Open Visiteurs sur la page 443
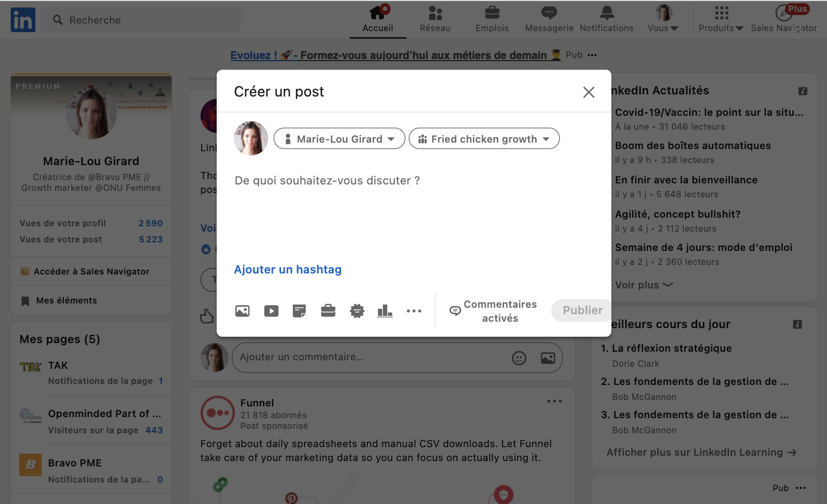The image size is (827, 504). click(x=106, y=431)
